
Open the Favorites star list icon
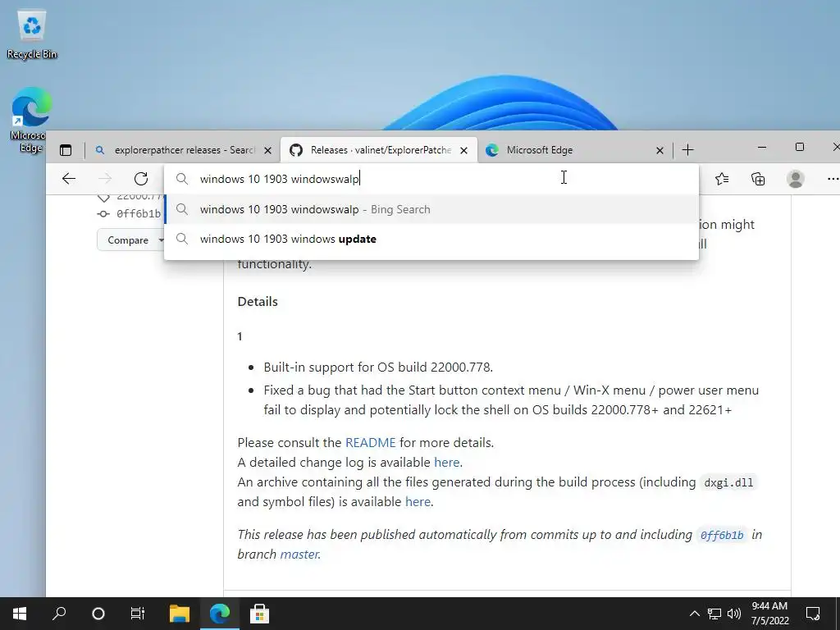(x=722, y=178)
